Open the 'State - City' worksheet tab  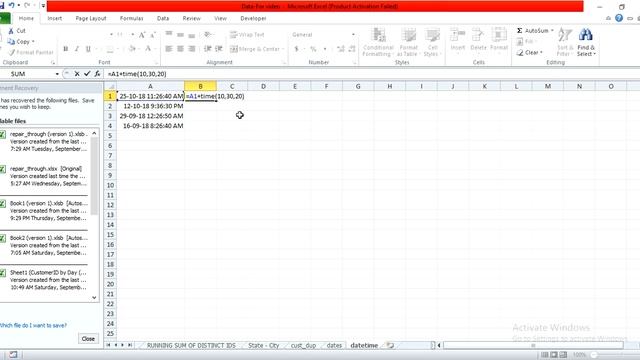point(263,345)
